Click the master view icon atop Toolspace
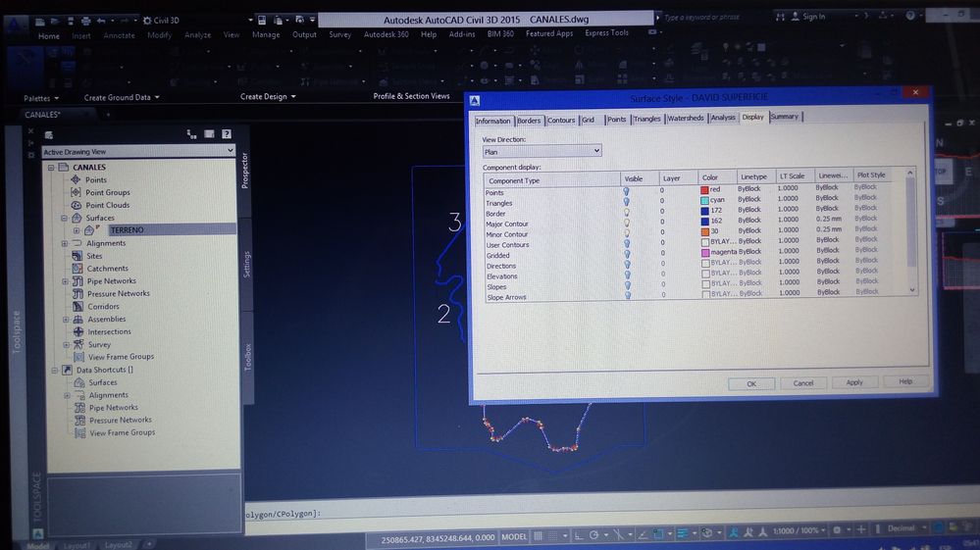980x550 pixels. [x=49, y=135]
